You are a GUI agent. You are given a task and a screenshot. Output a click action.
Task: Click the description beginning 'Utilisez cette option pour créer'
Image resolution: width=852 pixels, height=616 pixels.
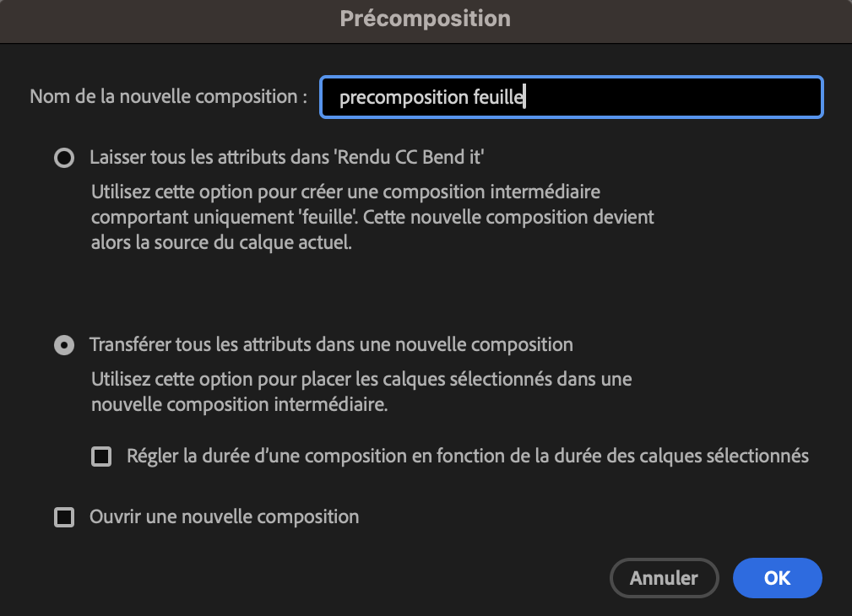click(345, 192)
